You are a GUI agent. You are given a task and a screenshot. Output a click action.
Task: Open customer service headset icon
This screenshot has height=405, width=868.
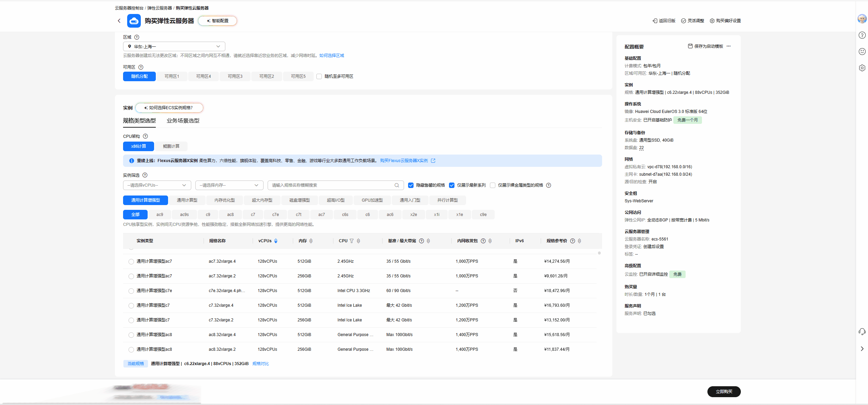862,332
